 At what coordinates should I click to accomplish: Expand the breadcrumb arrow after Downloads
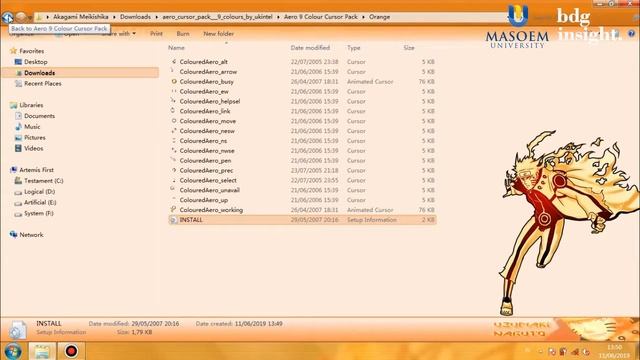[x=157, y=17]
